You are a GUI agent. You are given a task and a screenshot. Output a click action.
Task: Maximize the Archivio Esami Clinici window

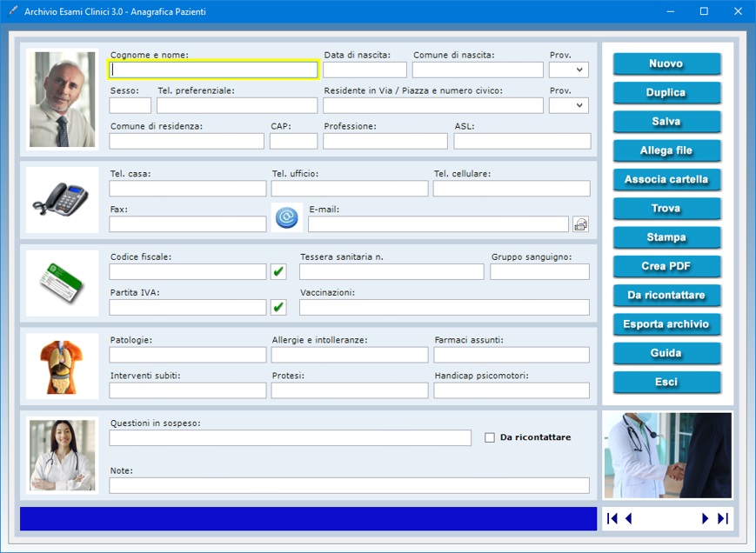(704, 11)
